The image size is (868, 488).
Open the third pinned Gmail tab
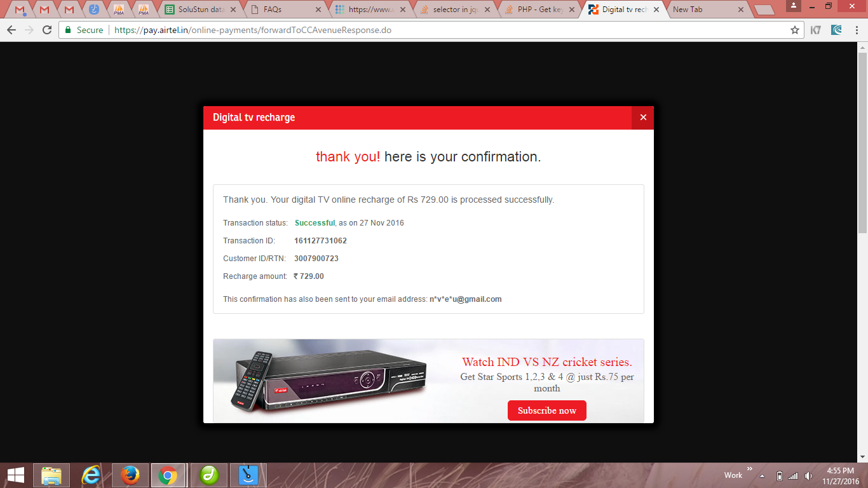pyautogui.click(x=69, y=10)
